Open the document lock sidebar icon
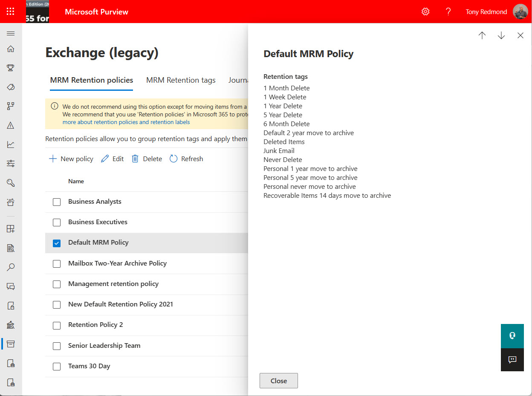This screenshot has width=532, height=396. (x=11, y=306)
